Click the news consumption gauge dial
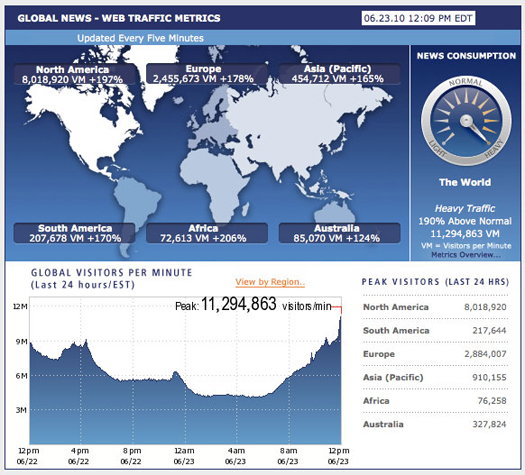Viewport: 525px width, 475px height. 466,121
